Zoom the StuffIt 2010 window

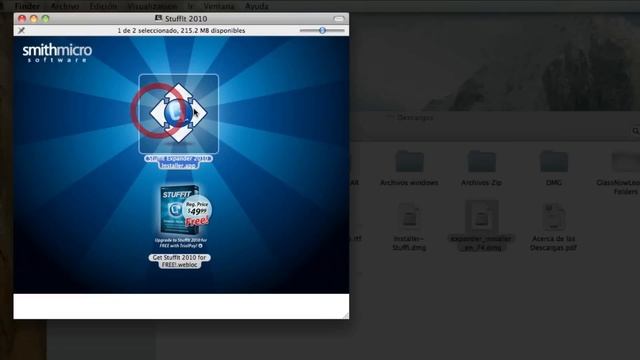pos(46,19)
